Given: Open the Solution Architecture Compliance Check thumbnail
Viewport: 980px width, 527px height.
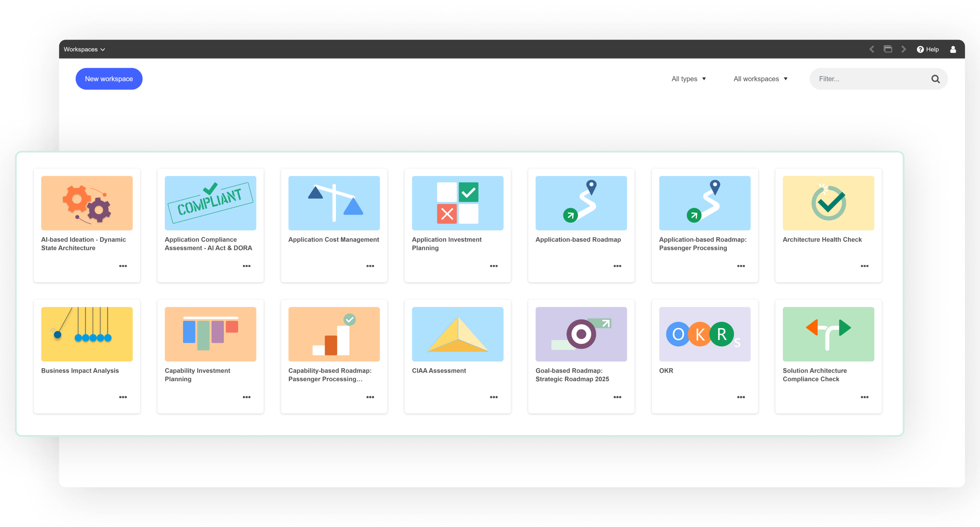Looking at the screenshot, I should (828, 334).
